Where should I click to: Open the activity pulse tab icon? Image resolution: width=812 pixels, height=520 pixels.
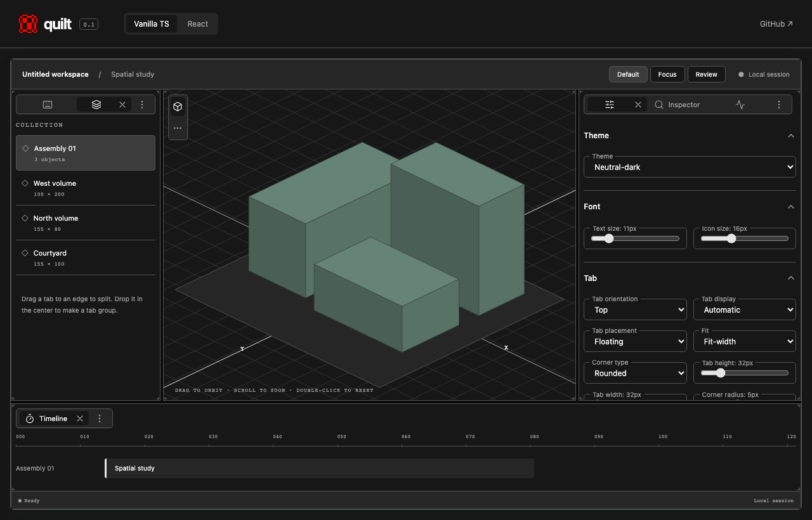pyautogui.click(x=740, y=105)
